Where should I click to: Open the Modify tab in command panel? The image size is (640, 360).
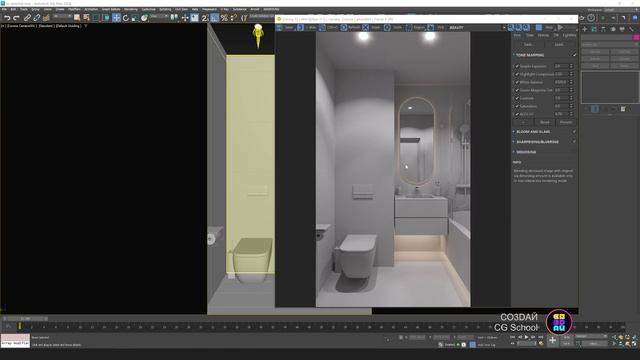pyautogui.click(x=594, y=29)
